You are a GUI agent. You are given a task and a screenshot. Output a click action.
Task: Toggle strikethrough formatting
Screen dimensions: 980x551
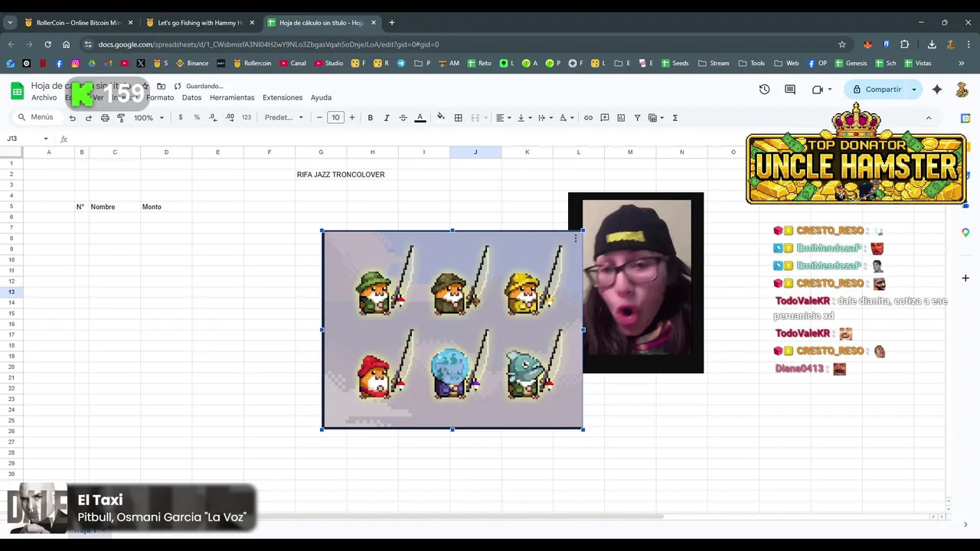pyautogui.click(x=403, y=118)
